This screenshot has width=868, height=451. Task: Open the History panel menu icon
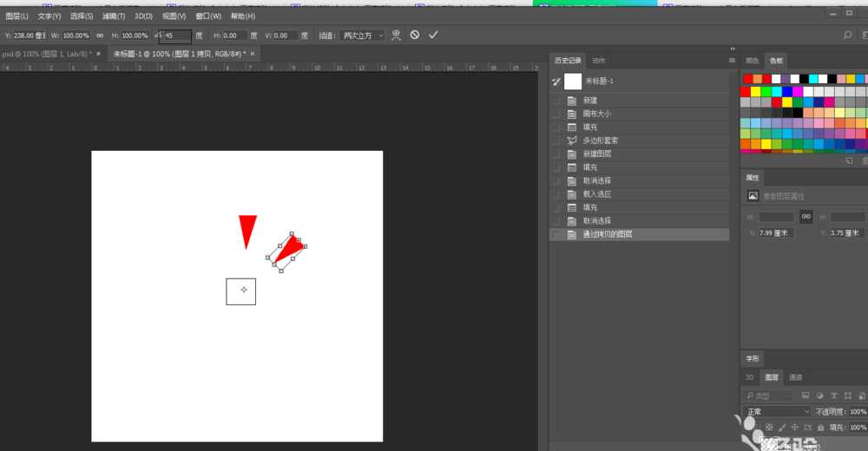coord(732,61)
